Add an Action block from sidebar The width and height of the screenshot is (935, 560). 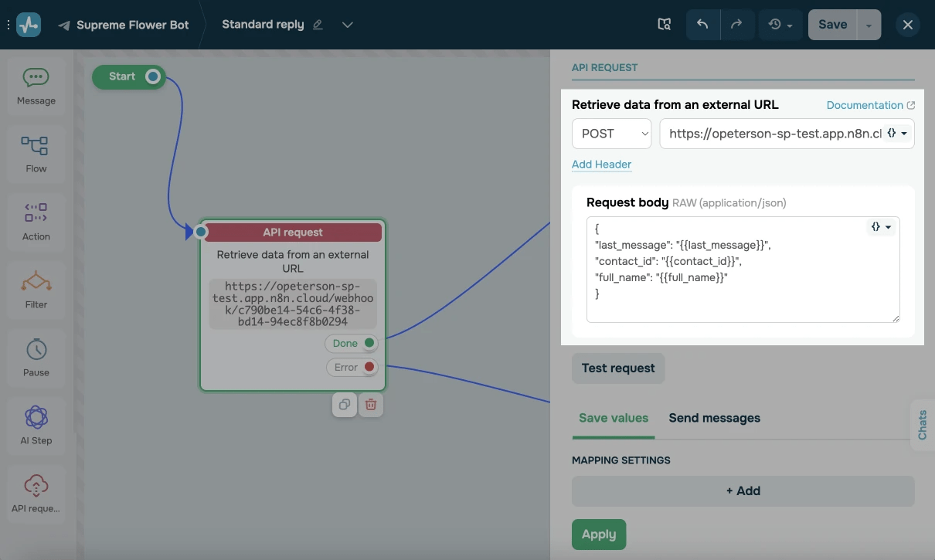pyautogui.click(x=36, y=223)
